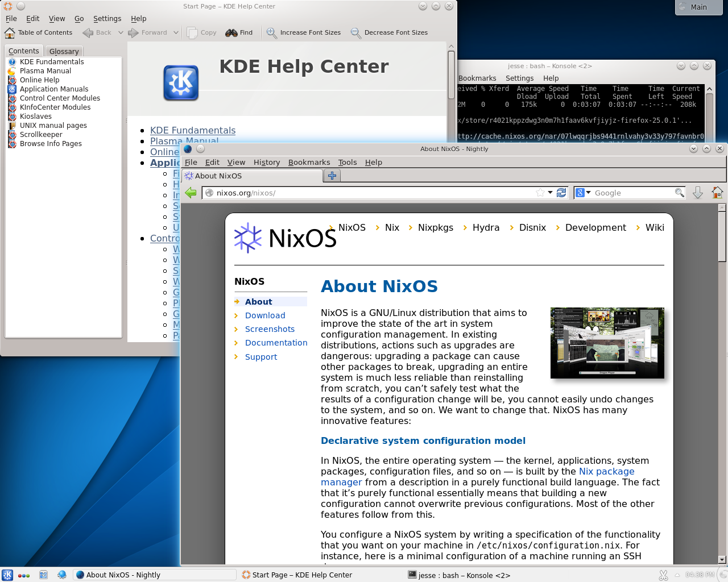728x582 pixels.
Task: Click the NixOS desktop screenshot thumbnail
Action: (607, 343)
